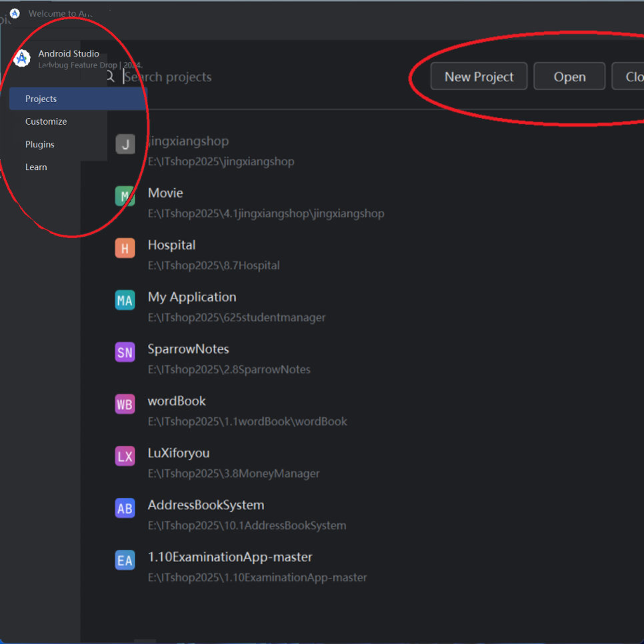Open the Movie project entry
644x644 pixels.
[x=165, y=193]
